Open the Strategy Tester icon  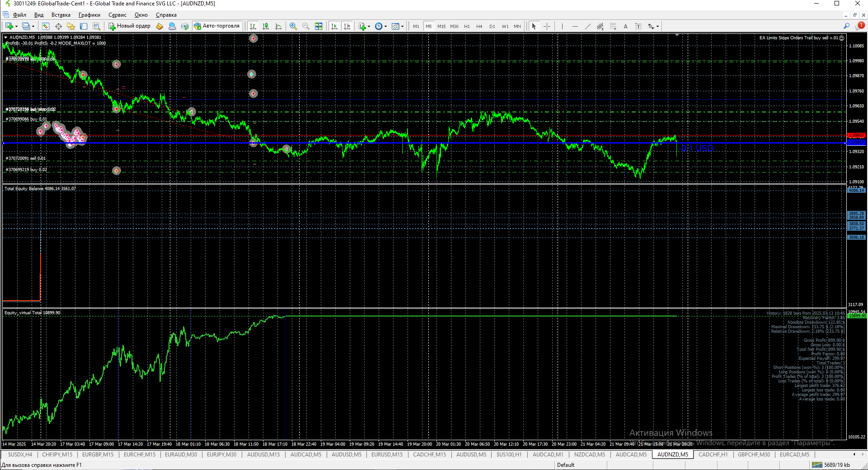(x=96, y=26)
